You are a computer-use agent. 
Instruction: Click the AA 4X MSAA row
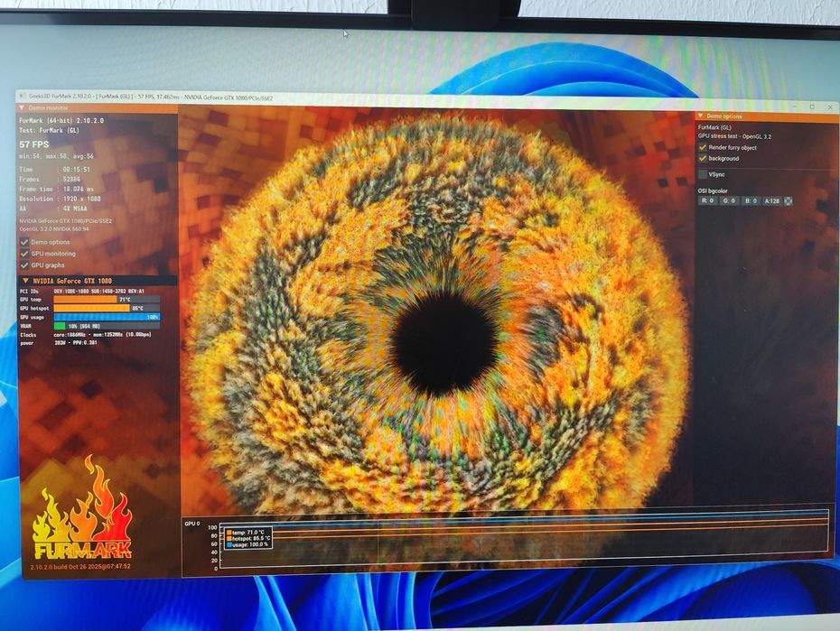pyautogui.click(x=53, y=209)
